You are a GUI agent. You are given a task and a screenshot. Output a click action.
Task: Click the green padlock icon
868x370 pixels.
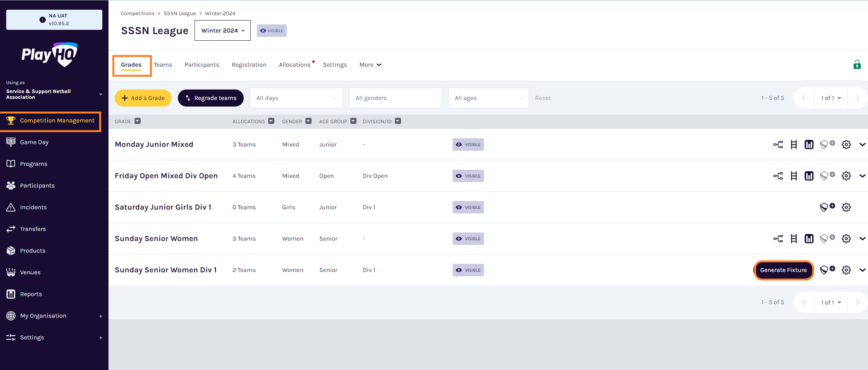point(857,64)
